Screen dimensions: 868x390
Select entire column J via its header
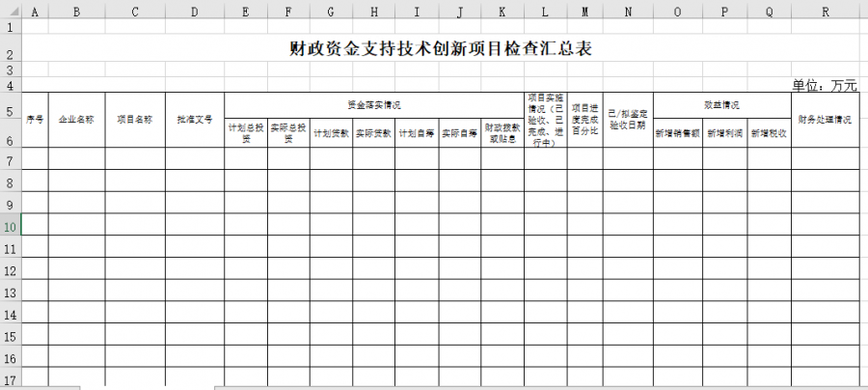pos(460,13)
